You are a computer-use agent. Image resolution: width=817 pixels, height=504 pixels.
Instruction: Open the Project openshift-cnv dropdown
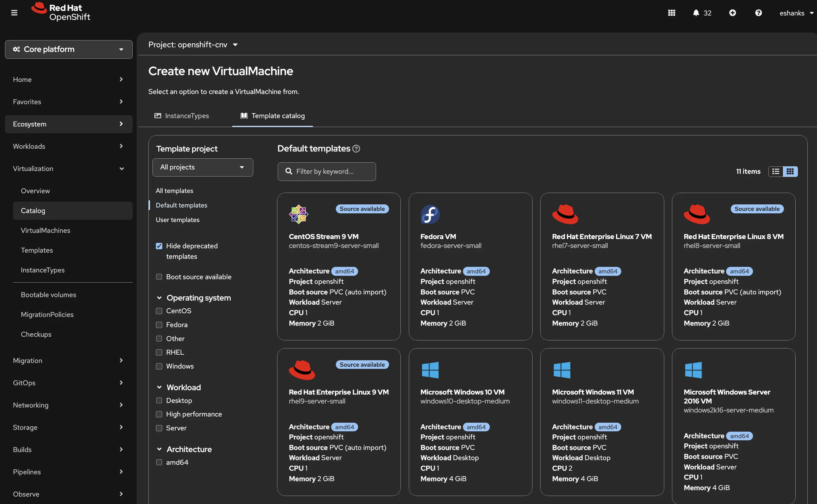(x=193, y=45)
